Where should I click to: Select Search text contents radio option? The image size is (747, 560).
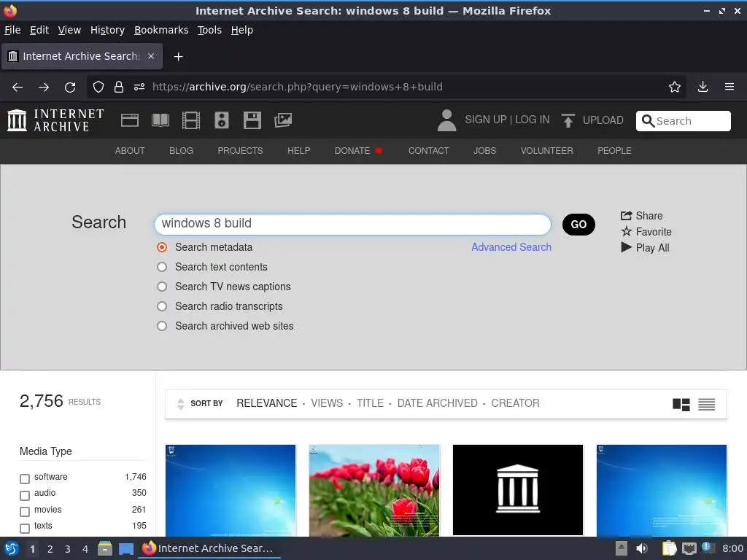(162, 267)
